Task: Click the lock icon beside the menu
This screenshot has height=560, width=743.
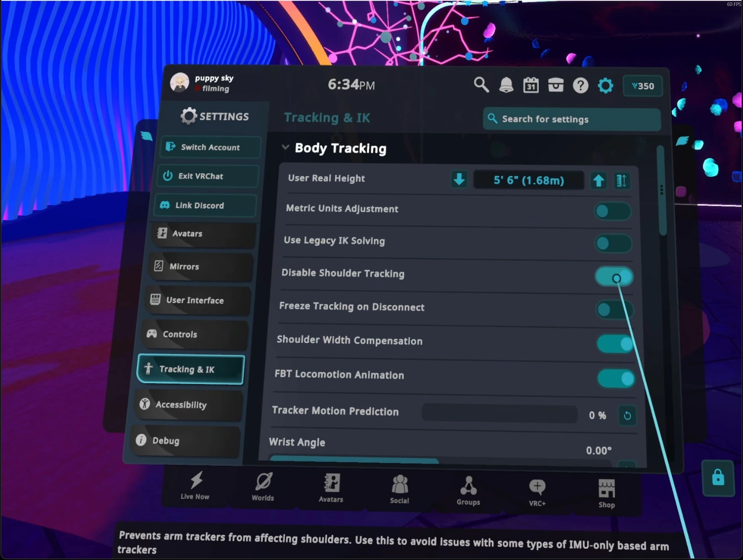Action: (718, 478)
